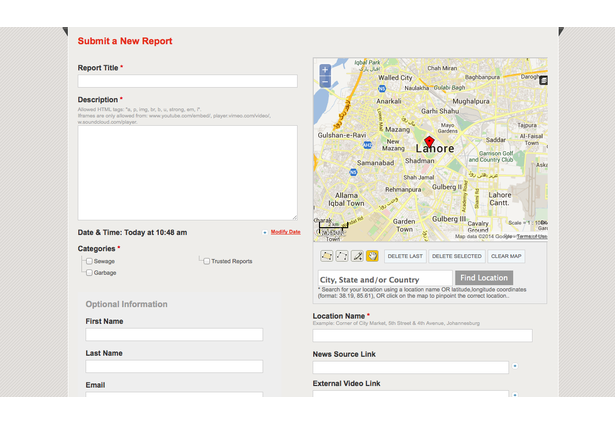The image size is (615, 424).
Task: Select the draw polygon map tool
Action: pyautogui.click(x=326, y=256)
